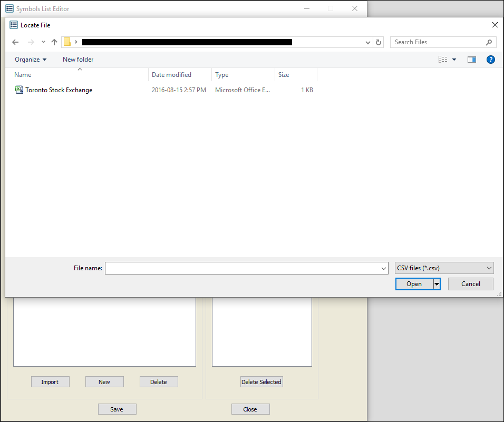Sort files by Size column header
Viewport: 504px width, 422px height.
[x=284, y=75]
